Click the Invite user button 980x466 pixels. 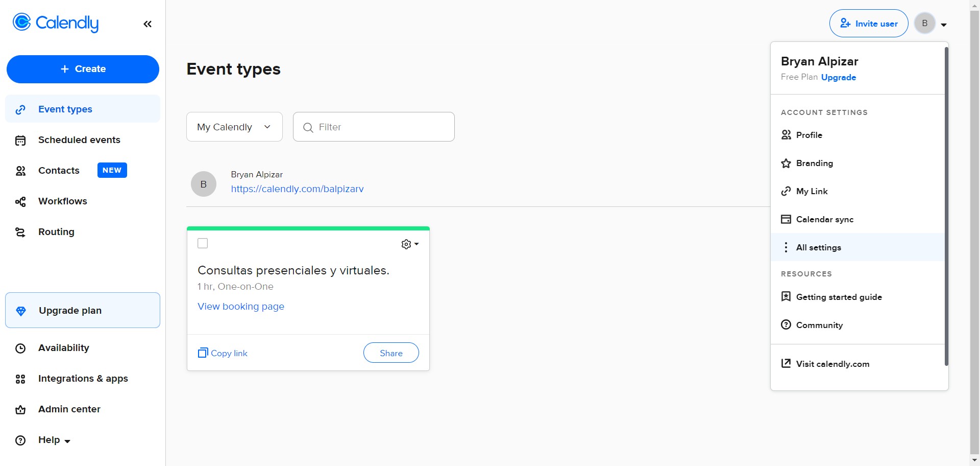(x=868, y=23)
